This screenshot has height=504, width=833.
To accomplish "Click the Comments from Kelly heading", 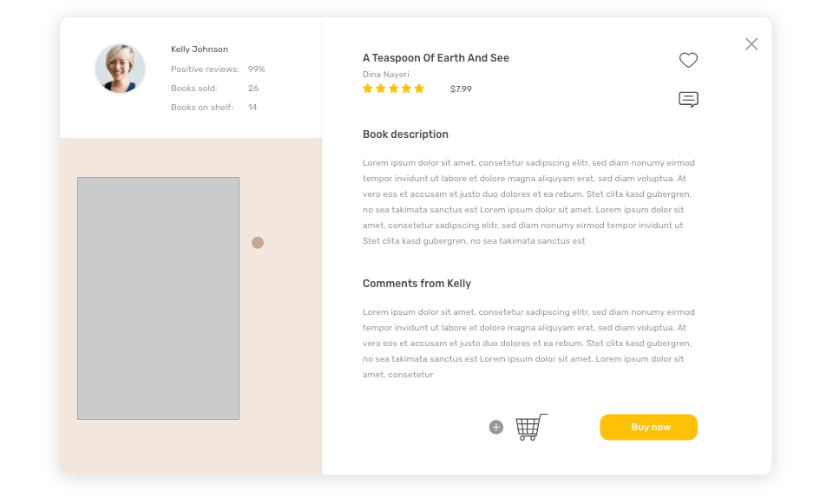I will point(417,284).
